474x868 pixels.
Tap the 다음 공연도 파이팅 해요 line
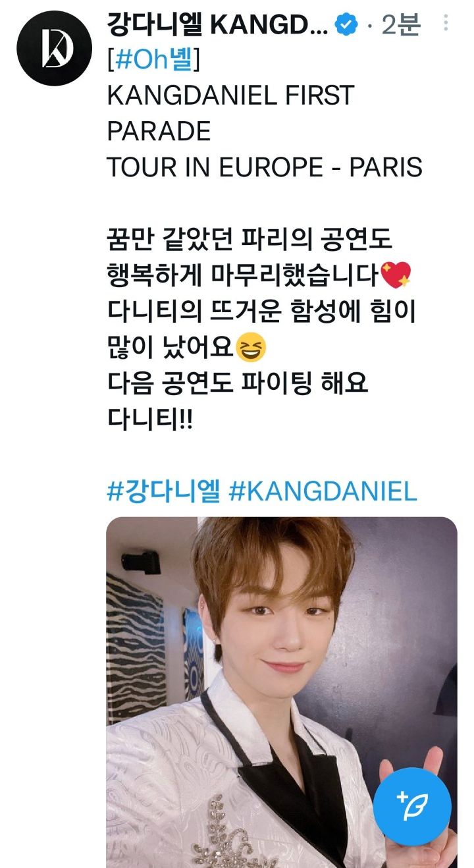click(x=238, y=383)
